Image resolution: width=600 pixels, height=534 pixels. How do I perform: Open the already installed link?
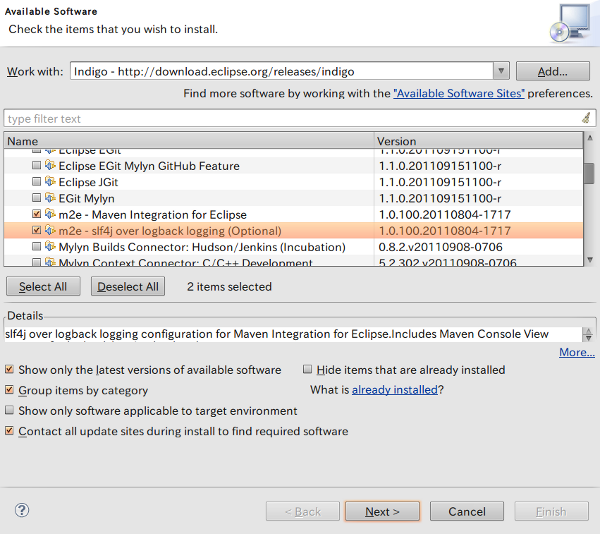click(x=395, y=390)
